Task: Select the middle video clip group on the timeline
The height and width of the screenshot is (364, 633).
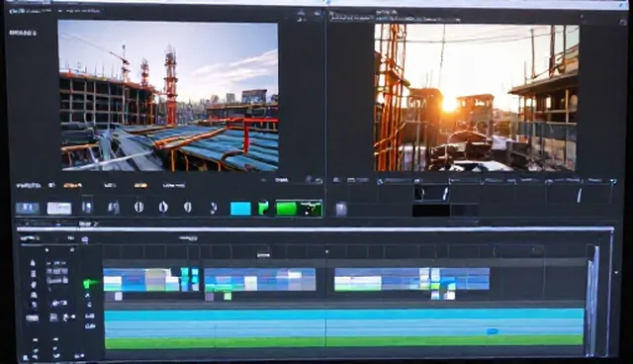Action: [x=260, y=279]
